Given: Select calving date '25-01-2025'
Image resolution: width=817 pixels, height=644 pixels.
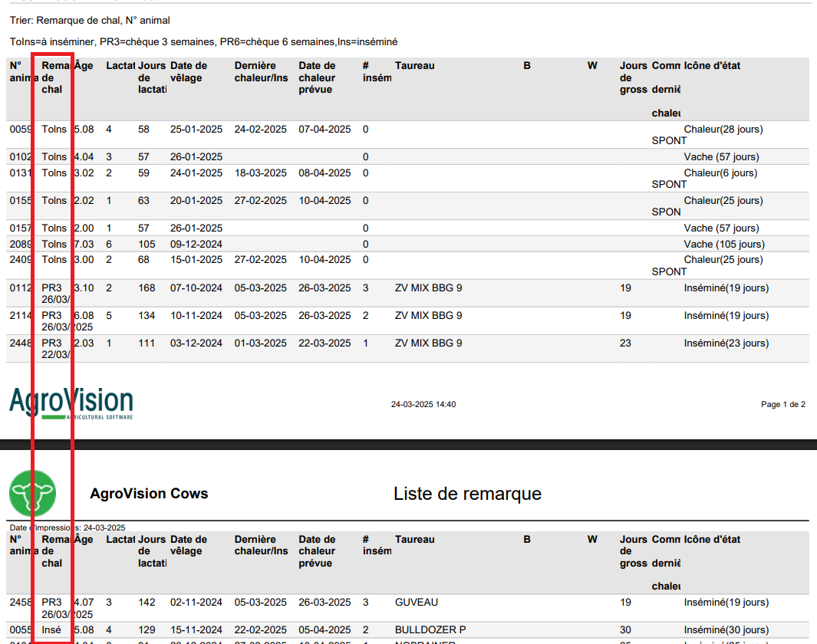Looking at the screenshot, I should (x=196, y=129).
